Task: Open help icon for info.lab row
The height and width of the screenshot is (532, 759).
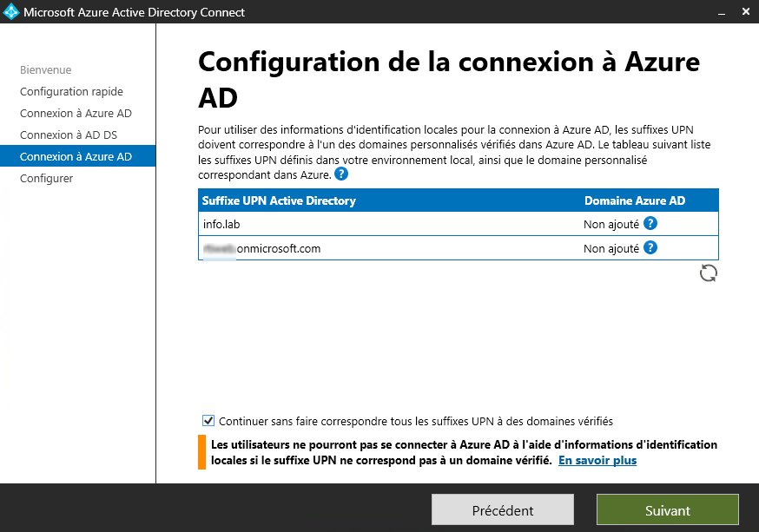Action: 650,223
